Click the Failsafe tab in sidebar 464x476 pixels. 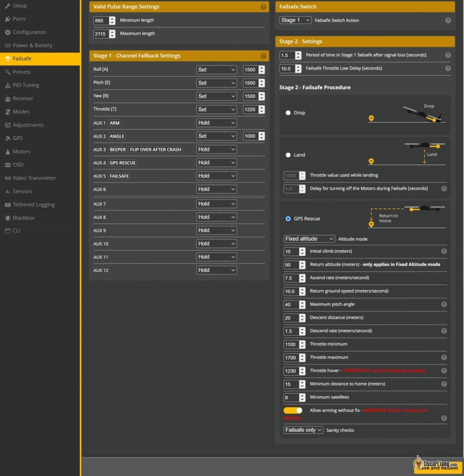click(40, 59)
